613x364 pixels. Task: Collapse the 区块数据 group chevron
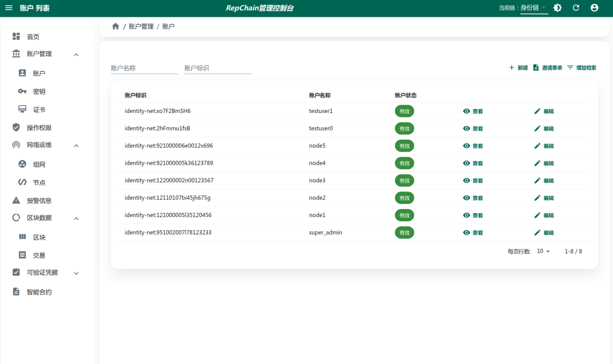coord(76,219)
